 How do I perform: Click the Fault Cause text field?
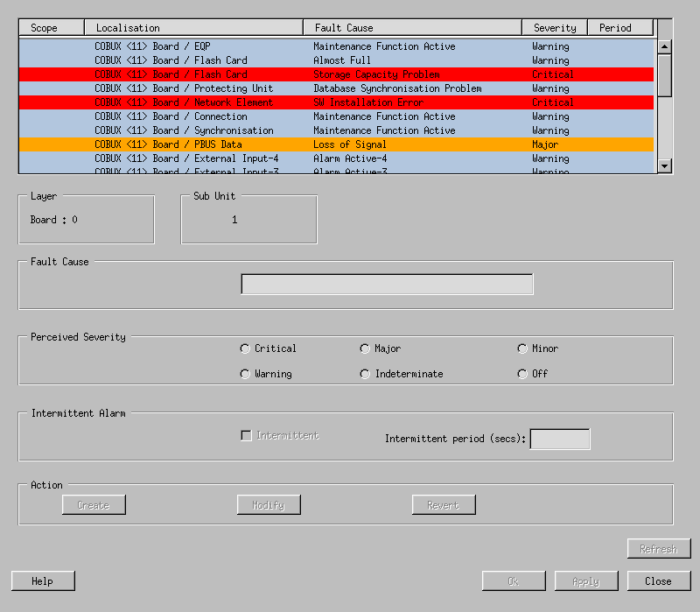pyautogui.click(x=387, y=285)
